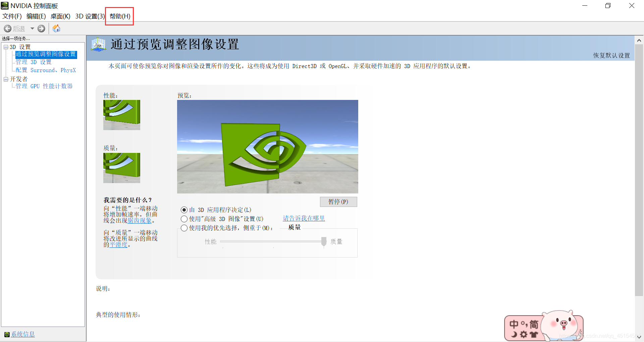This screenshot has height=342, width=644.
Task: Select 管理 GPU 性能计数器 tree item
Action: (44, 86)
